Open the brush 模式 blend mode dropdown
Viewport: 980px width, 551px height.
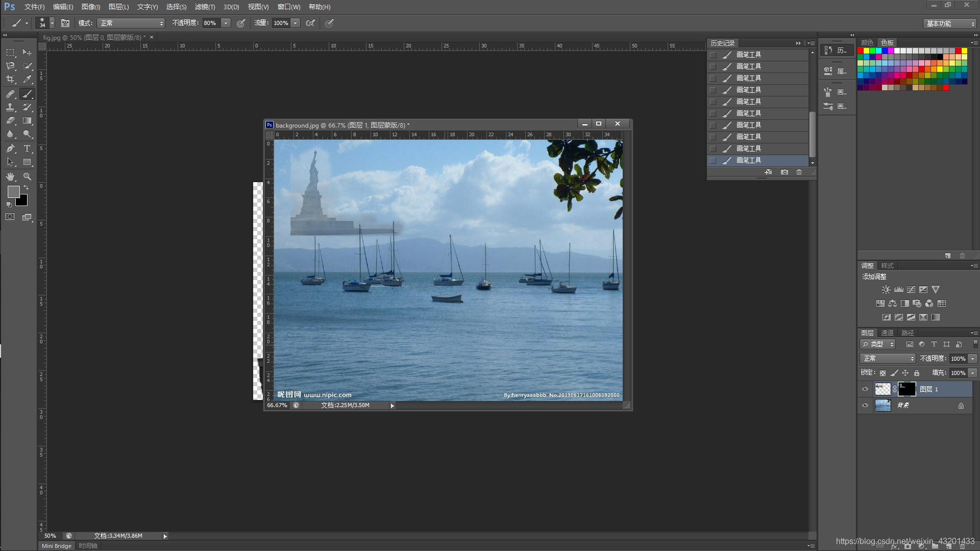pos(132,23)
